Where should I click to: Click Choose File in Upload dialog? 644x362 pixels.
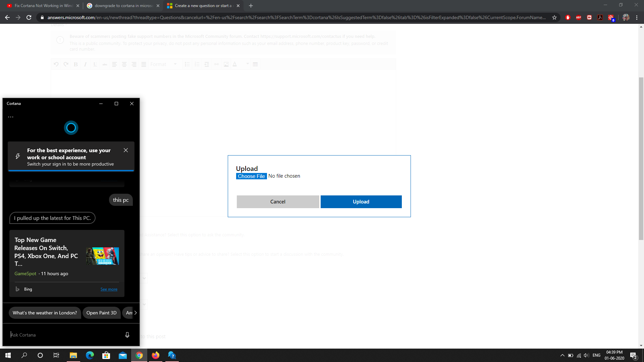click(x=251, y=176)
